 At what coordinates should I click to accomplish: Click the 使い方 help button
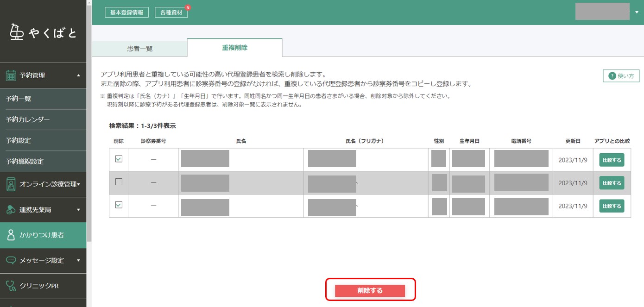click(621, 76)
